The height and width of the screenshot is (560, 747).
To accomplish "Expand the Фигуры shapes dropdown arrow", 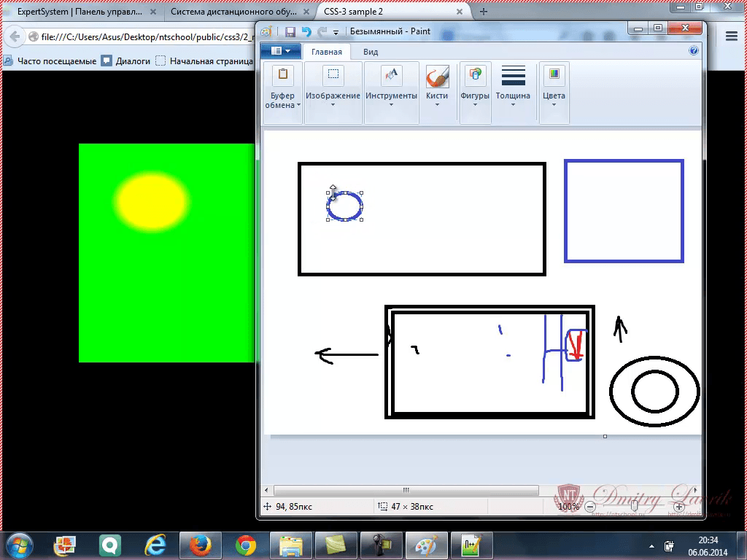I will 475,105.
